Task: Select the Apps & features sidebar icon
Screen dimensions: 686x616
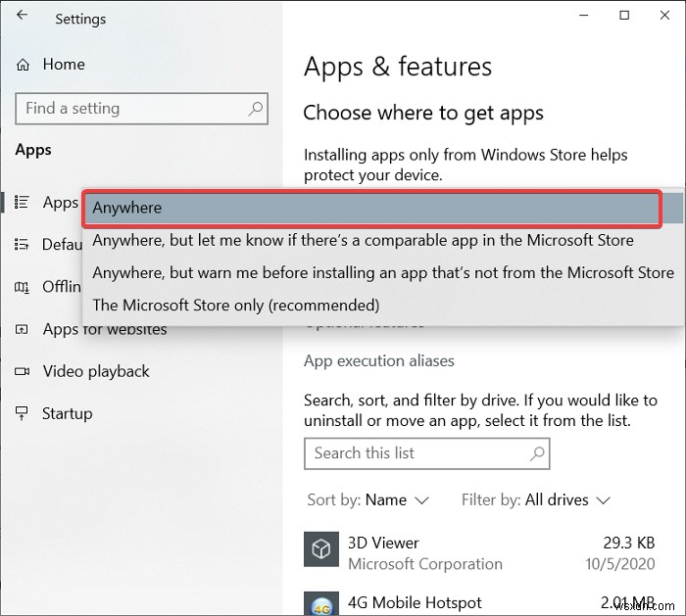Action: [x=22, y=202]
